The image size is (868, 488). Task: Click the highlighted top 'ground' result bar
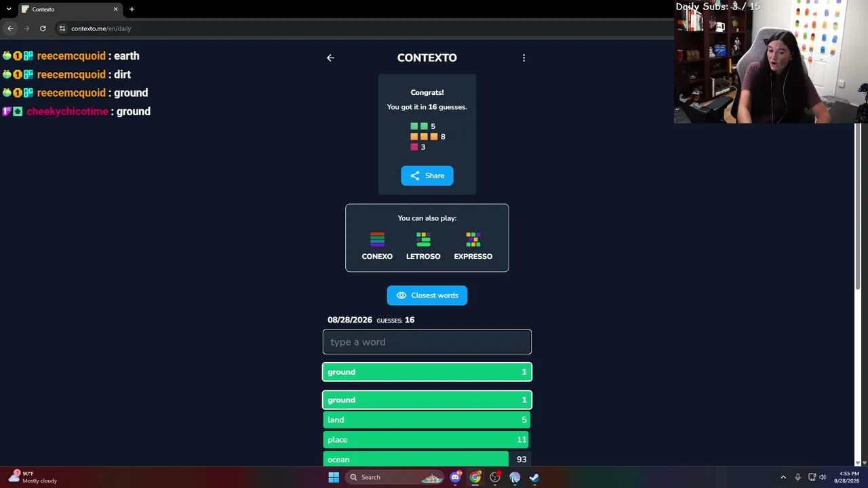427,371
